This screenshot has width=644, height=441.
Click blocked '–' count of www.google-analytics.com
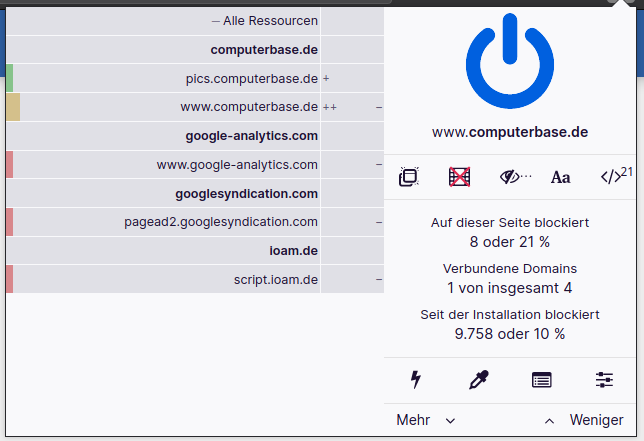379,165
